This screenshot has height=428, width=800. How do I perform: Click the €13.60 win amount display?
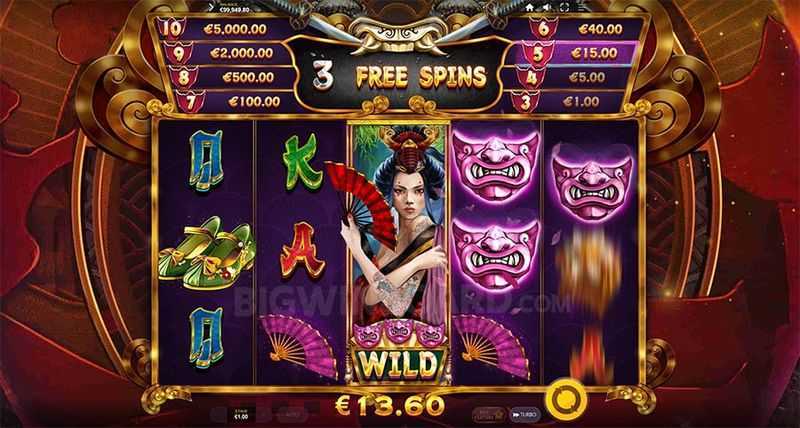(x=390, y=406)
